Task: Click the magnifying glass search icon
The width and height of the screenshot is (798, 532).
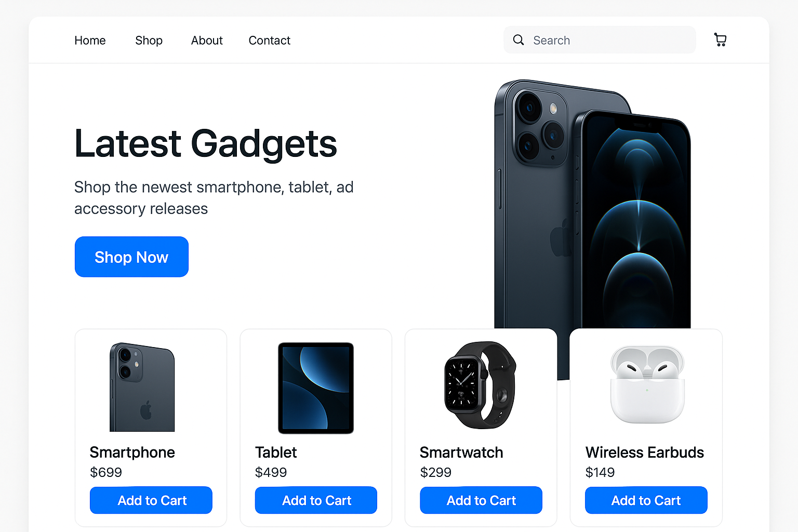Action: pos(518,40)
